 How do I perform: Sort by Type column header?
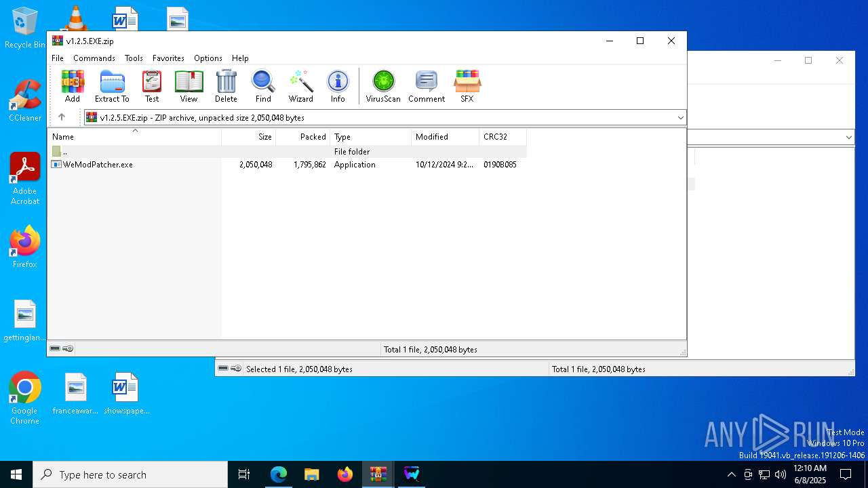coord(371,137)
